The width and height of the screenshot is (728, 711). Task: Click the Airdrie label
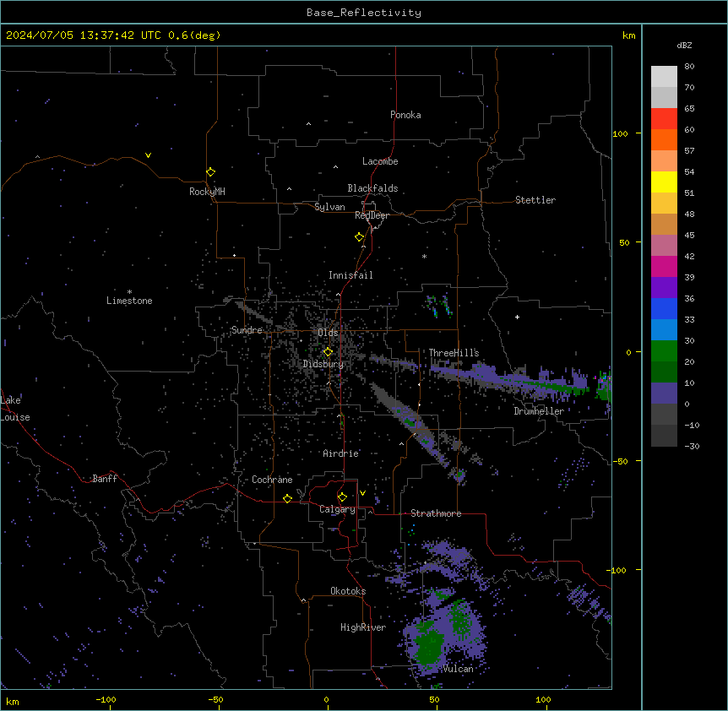pos(340,453)
